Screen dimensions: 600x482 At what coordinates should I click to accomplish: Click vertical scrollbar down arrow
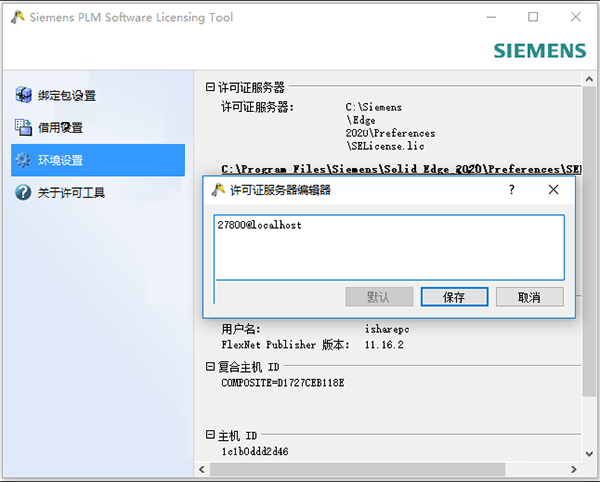point(589,454)
